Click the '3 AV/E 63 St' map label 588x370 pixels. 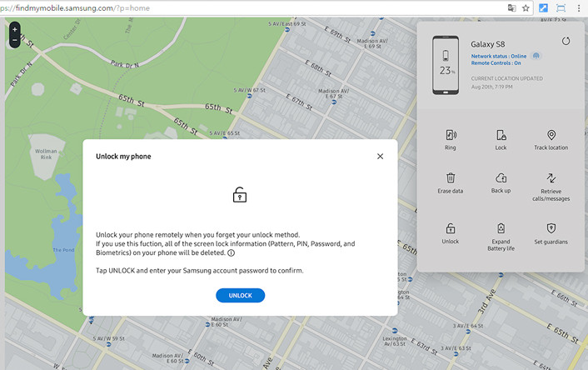point(456,348)
